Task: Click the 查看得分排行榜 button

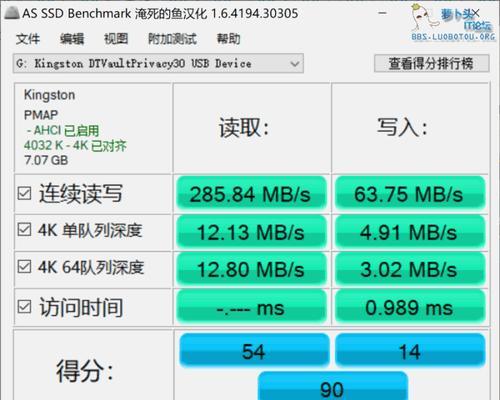Action: 432,63
